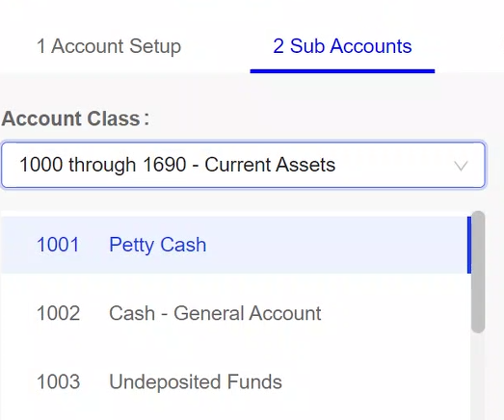This screenshot has height=420, width=504.
Task: Click blank area right of Cash - General Account
Action: [395, 313]
